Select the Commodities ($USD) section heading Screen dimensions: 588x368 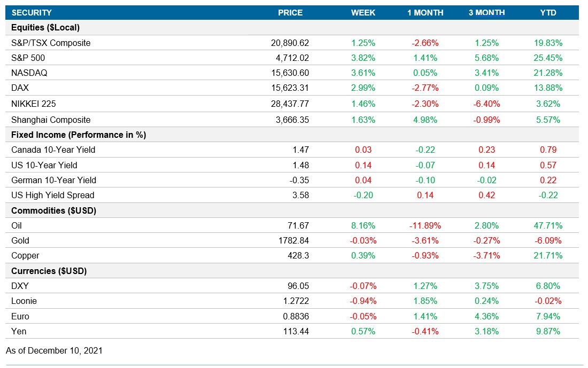click(53, 210)
